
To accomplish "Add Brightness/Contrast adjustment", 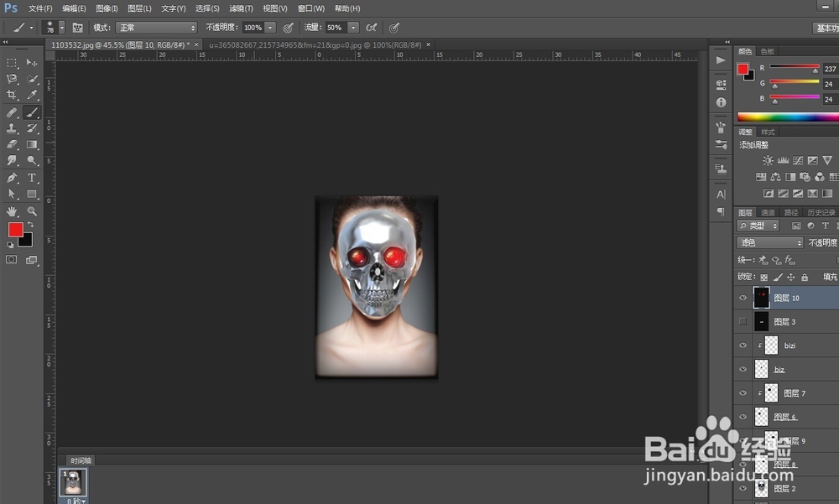I will (x=768, y=160).
